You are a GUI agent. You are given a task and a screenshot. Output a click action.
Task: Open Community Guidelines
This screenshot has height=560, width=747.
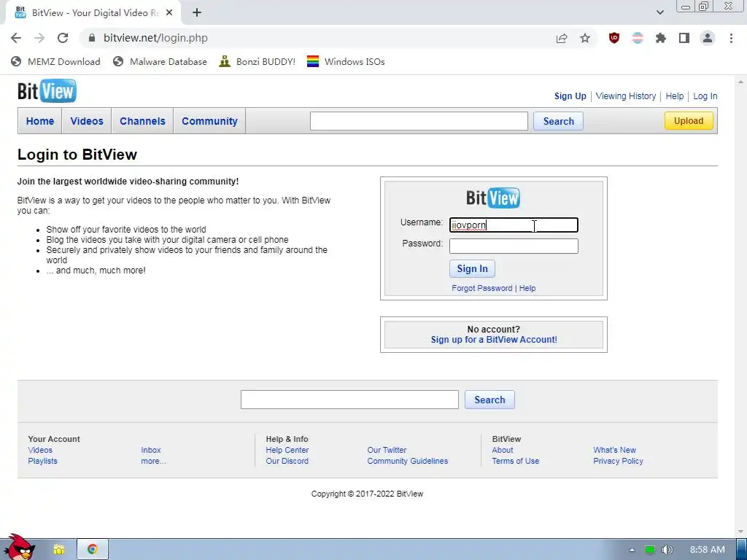[407, 461]
